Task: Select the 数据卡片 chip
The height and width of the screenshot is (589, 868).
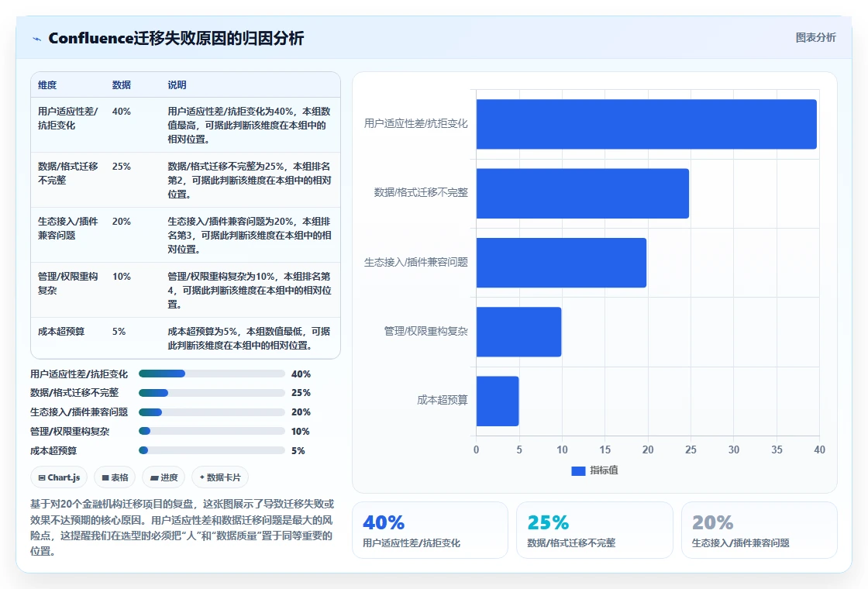Action: tap(220, 477)
